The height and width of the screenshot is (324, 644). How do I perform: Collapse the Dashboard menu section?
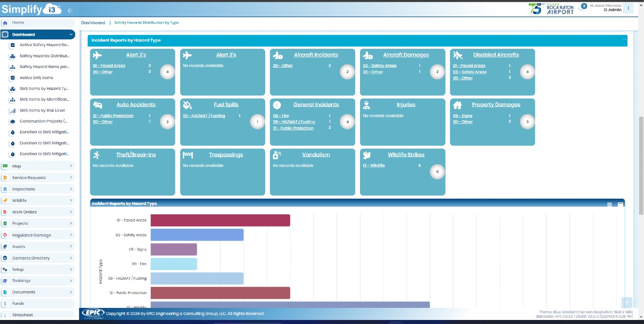pyautogui.click(x=71, y=34)
